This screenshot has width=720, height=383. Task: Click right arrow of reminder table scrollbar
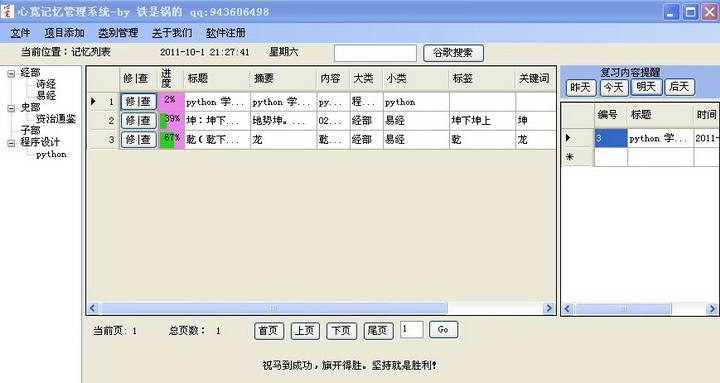tap(712, 309)
